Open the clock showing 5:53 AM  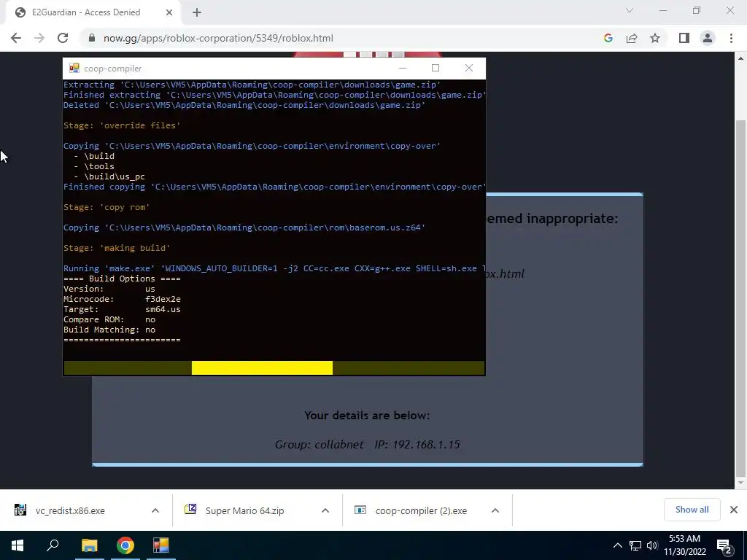pos(685,545)
